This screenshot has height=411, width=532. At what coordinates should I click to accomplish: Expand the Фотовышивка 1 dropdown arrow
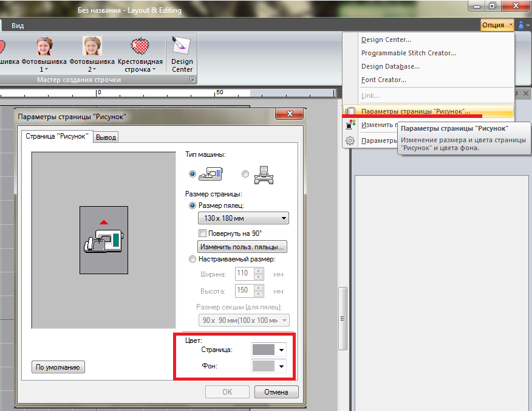click(47, 70)
